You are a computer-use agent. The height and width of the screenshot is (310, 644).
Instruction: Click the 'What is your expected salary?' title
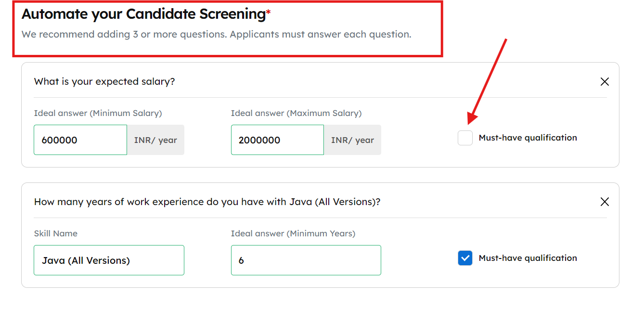pos(104,82)
